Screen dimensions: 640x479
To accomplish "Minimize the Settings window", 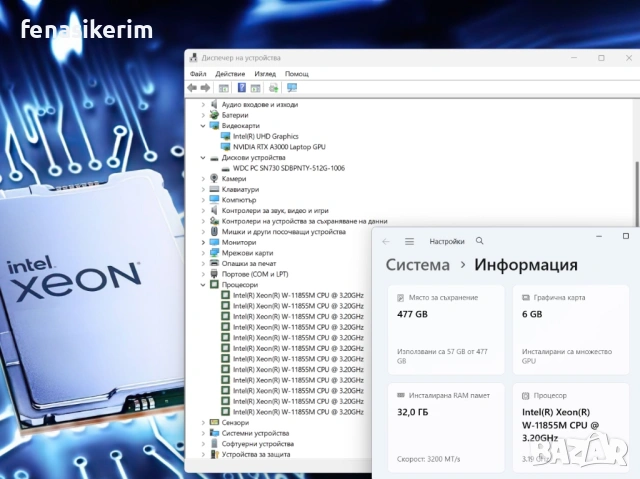I will coord(599,236).
